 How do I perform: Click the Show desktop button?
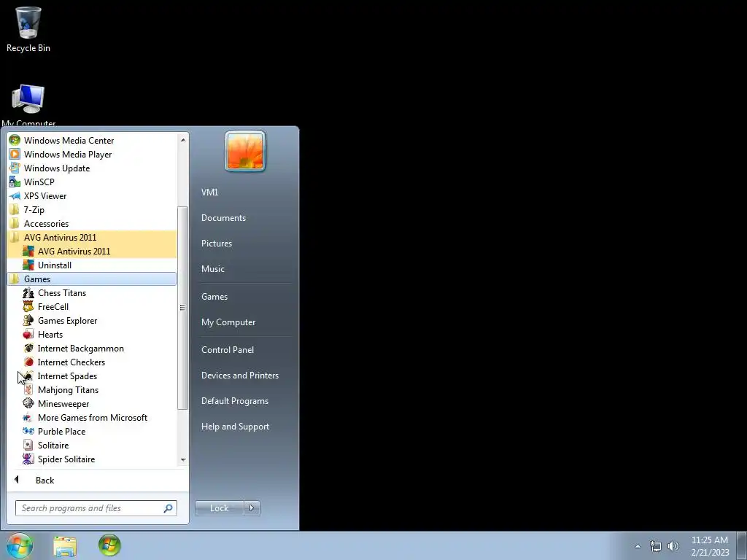tap(741, 545)
